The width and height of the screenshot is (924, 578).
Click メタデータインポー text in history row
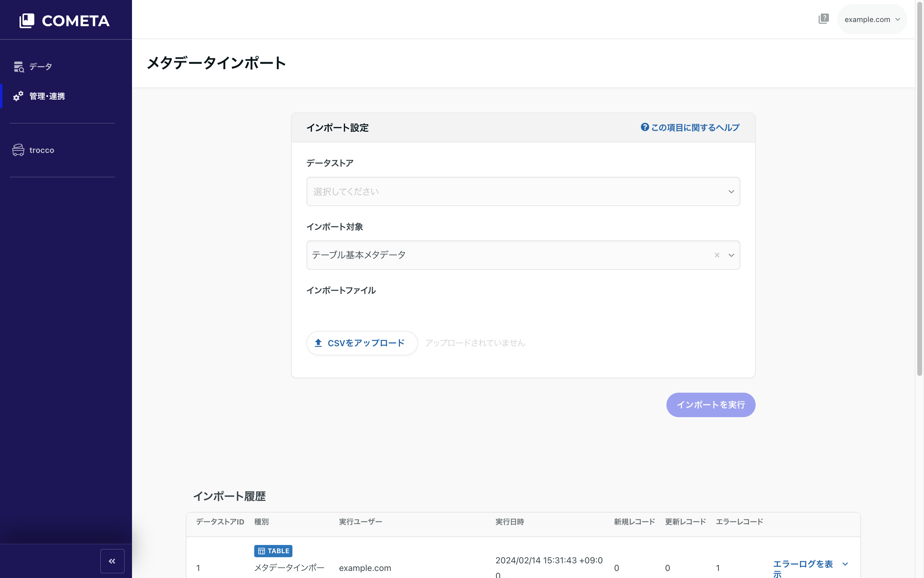click(289, 568)
